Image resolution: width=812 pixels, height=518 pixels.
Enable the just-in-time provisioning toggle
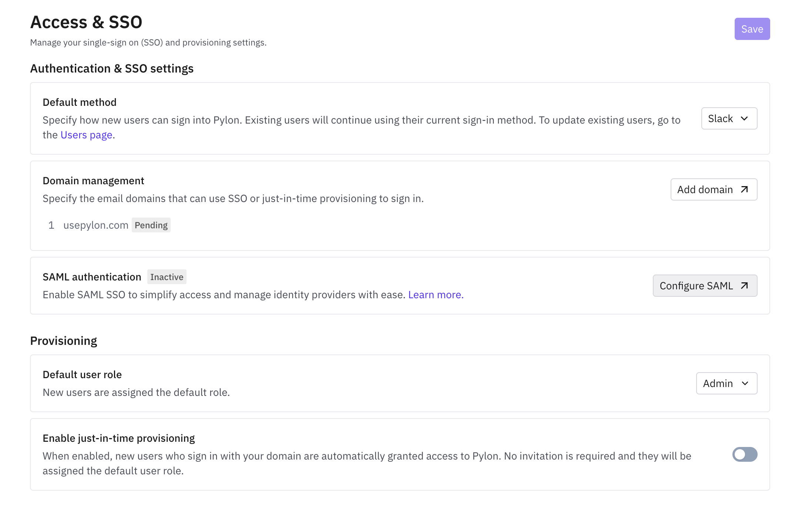coord(745,454)
